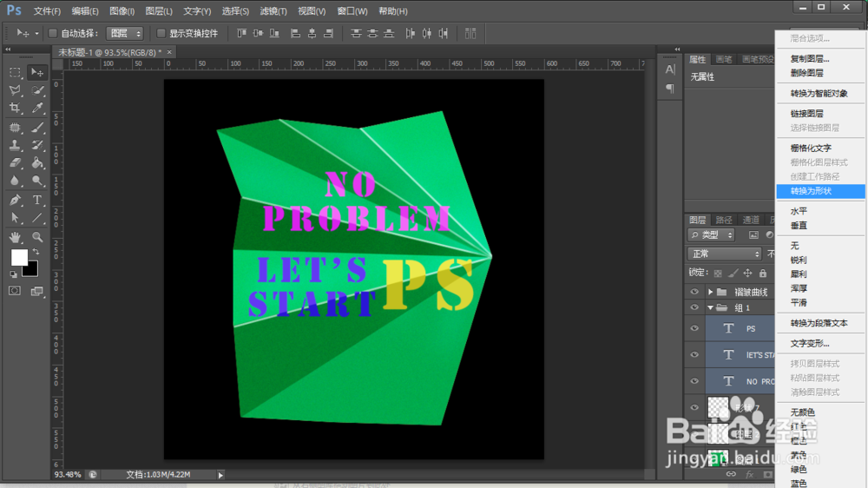Hide the 形状 7 layer
Viewport: 868px width, 488px height.
click(x=694, y=408)
